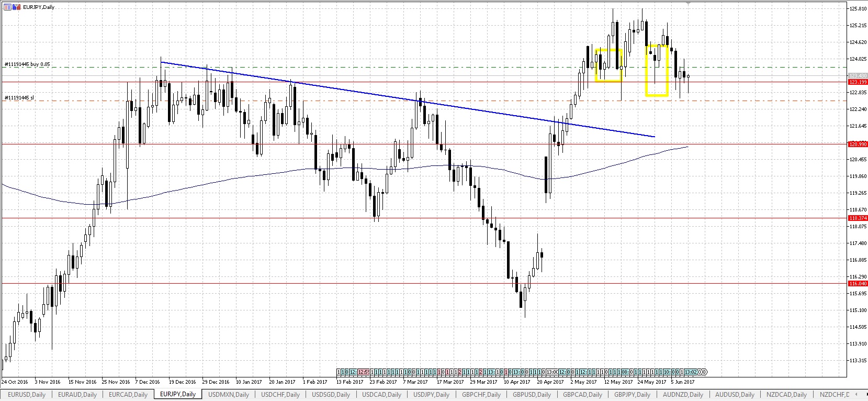Screen dimensions: 868x401
Task: Click the 15 Nov 2016 date label
Action: click(x=82, y=382)
